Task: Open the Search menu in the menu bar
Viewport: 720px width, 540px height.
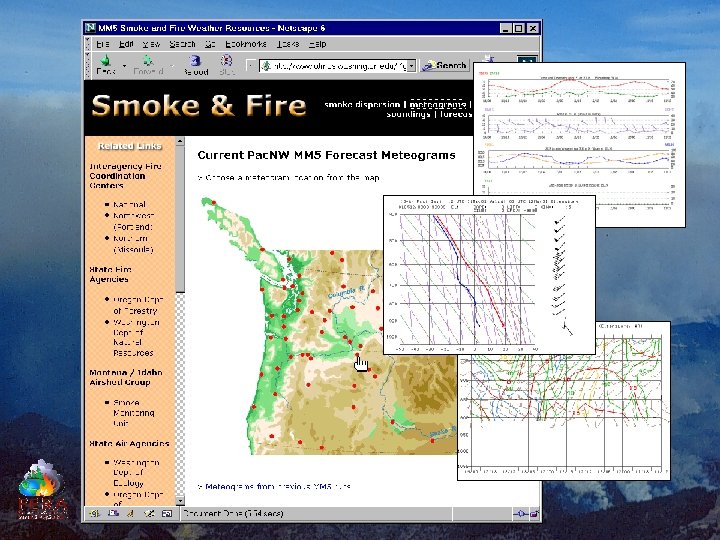Action: point(182,44)
